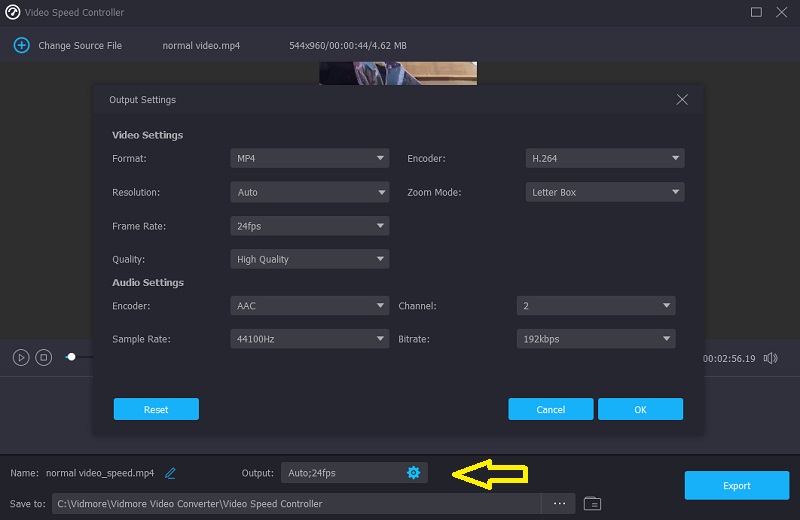Open the output folder icon
Viewport: 800px width, 520px height.
(x=592, y=503)
